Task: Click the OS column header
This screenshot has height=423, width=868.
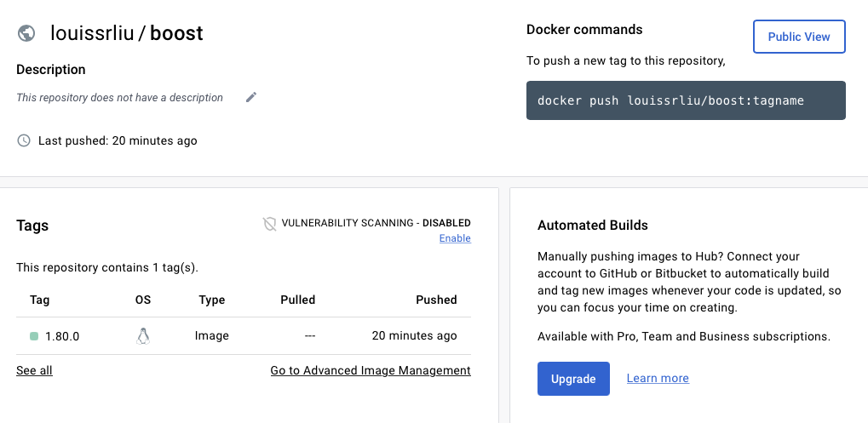Action: pyautogui.click(x=143, y=300)
